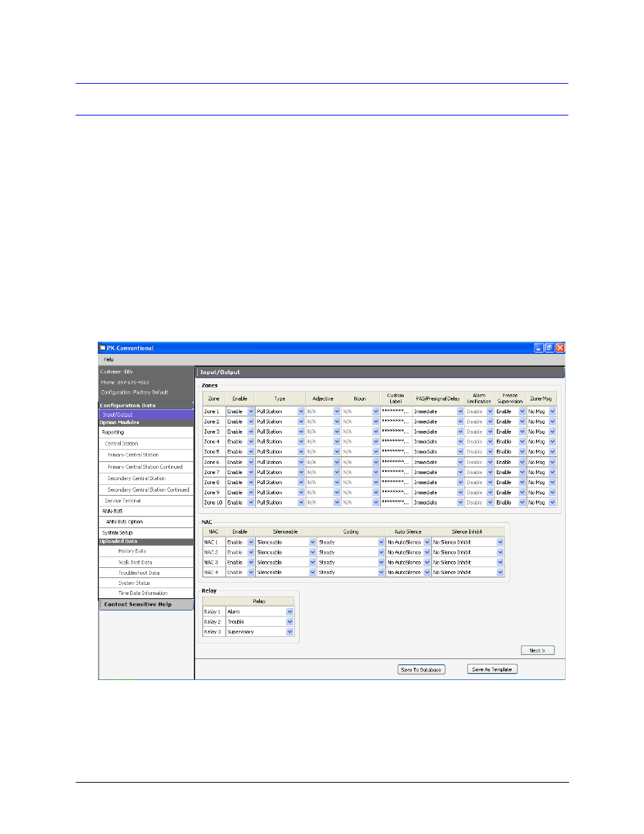Open Zone 1 PAS/Presignal Delay dropdown

[460, 411]
